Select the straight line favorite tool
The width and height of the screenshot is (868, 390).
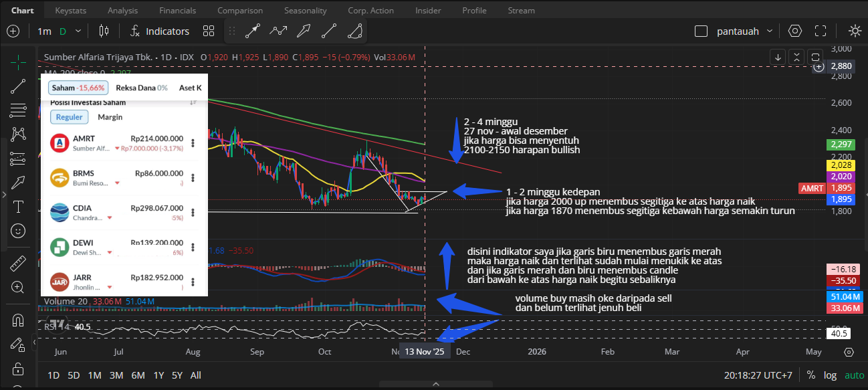tap(329, 31)
